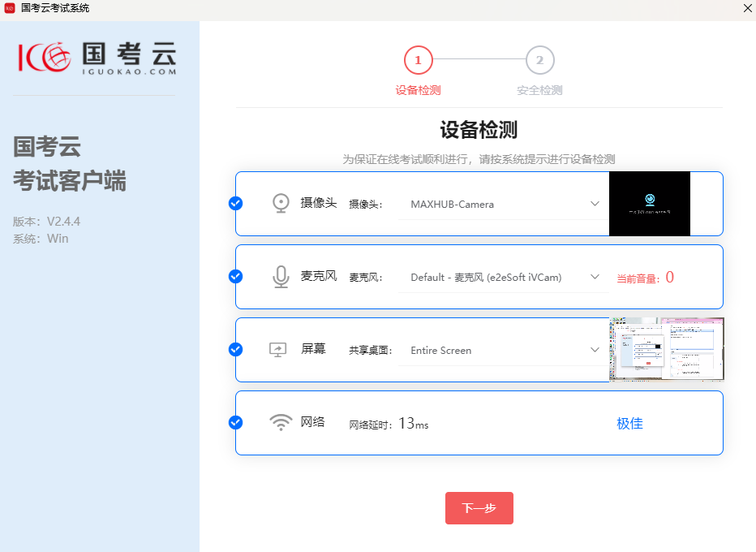Viewport: 756px width, 552px height.
Task: Select the 安全检测 step label
Action: pos(539,90)
